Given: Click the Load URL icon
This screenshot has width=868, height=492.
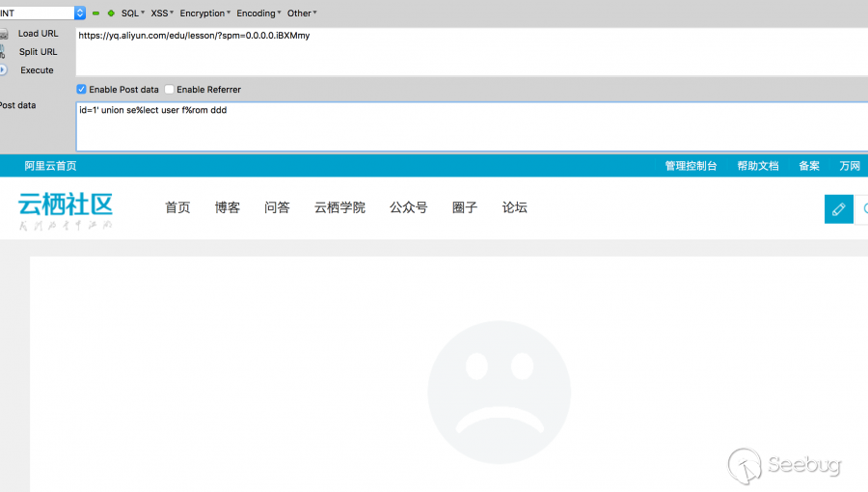Looking at the screenshot, I should (x=3, y=34).
